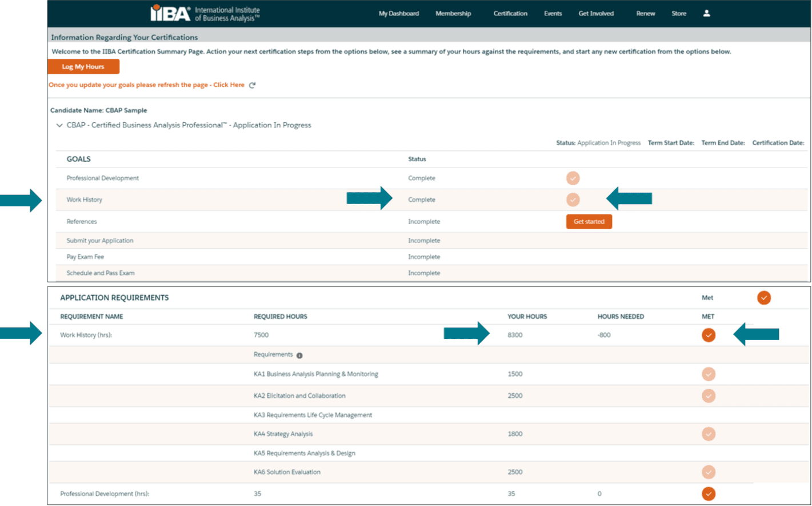This screenshot has width=812, height=506.
Task: Click Get started for References
Action: pyautogui.click(x=589, y=222)
